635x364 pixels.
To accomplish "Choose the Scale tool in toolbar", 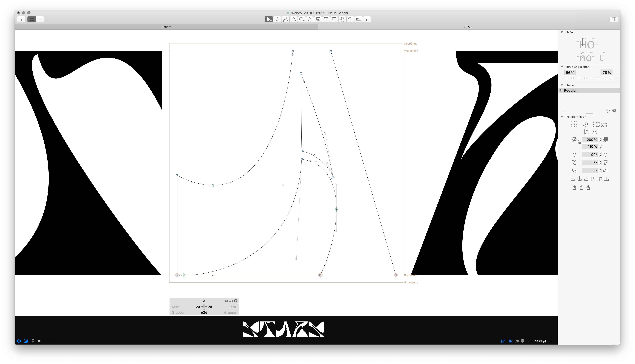I will (x=318, y=19).
